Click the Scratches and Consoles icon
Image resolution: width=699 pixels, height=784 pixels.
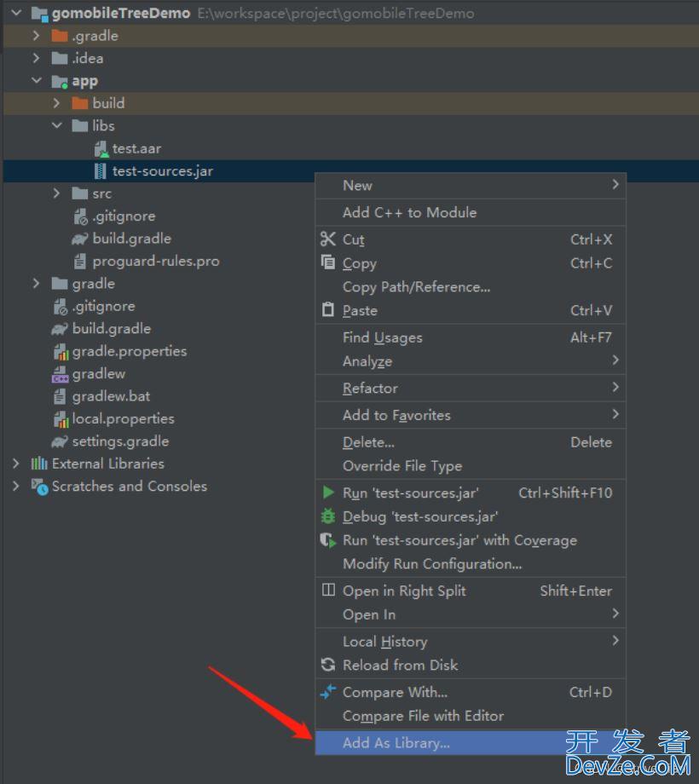(39, 487)
